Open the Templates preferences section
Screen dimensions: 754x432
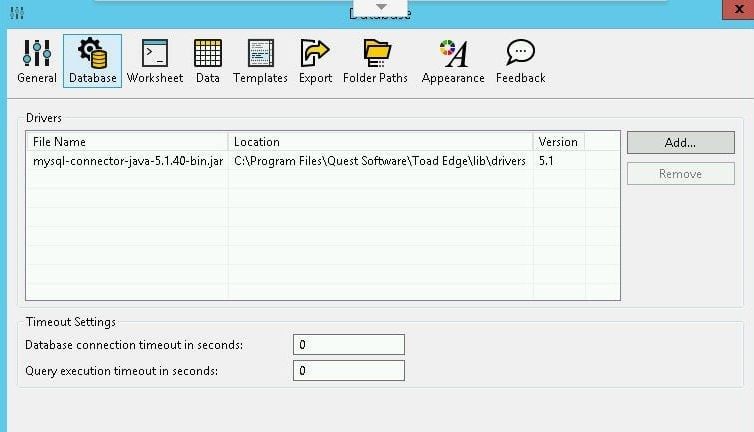point(260,61)
